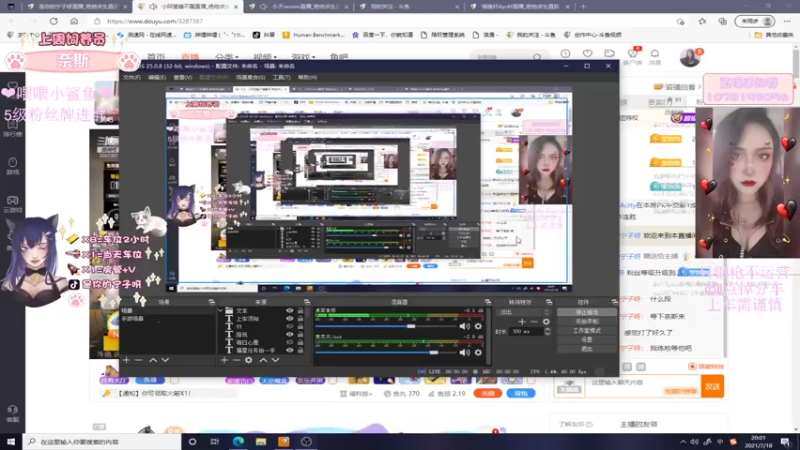800x450 pixels.
Task: Click the 工作室模式 button in OBS
Action: pos(587,331)
